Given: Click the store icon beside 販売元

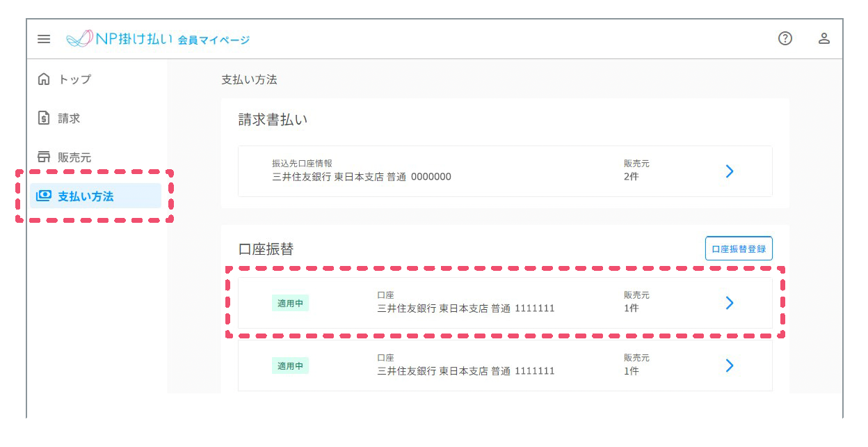Looking at the screenshot, I should pos(43,157).
